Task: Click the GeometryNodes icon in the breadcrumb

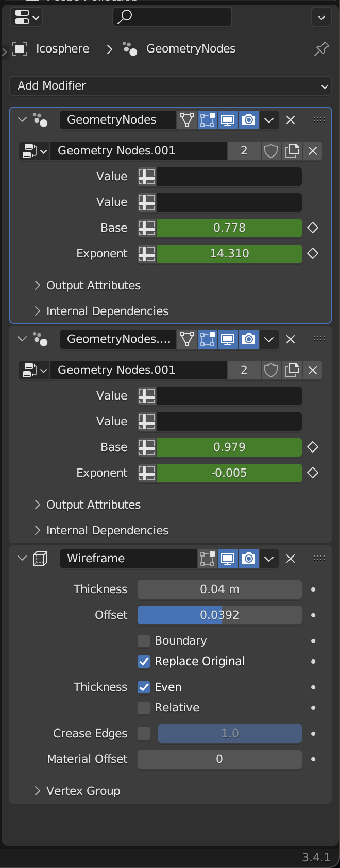Action: point(130,49)
